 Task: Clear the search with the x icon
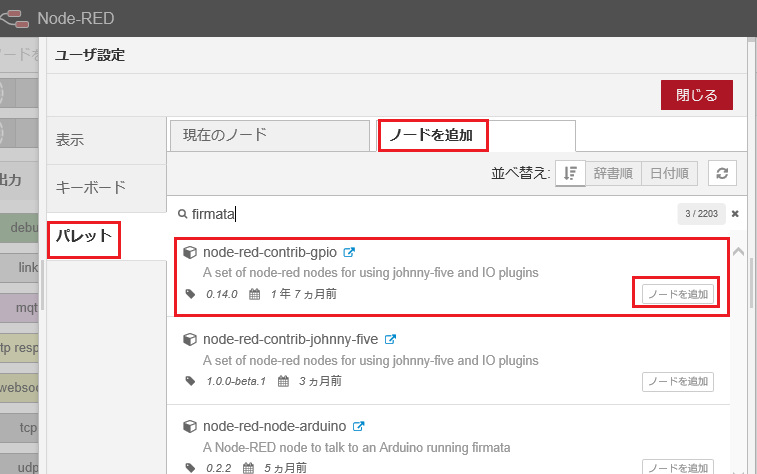click(735, 213)
